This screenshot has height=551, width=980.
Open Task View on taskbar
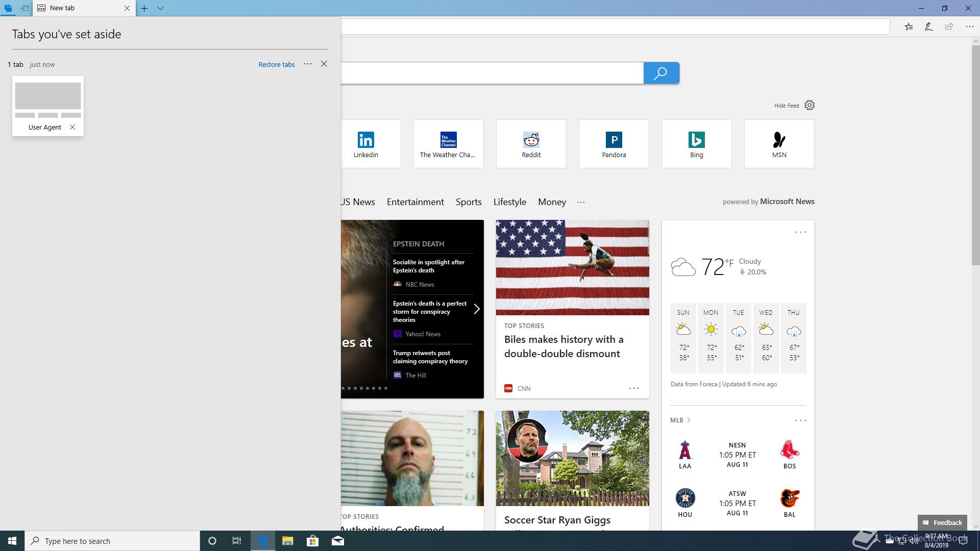click(x=237, y=541)
